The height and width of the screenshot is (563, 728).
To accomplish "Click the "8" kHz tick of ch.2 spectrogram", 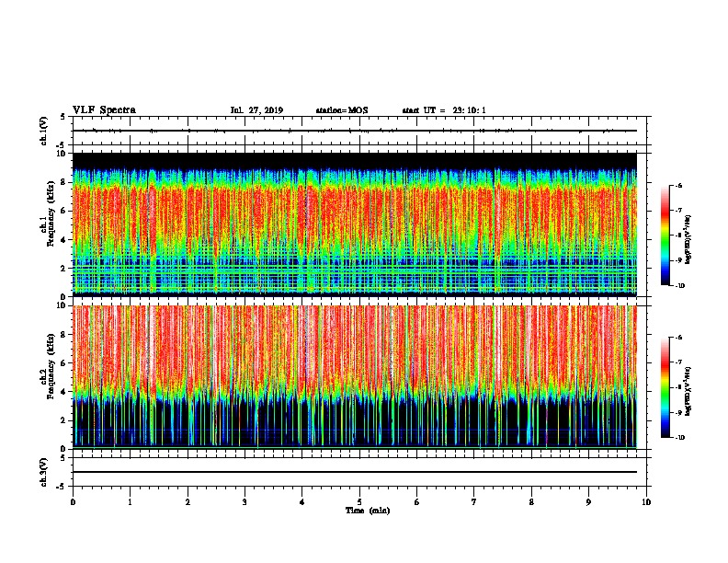I will (64, 335).
